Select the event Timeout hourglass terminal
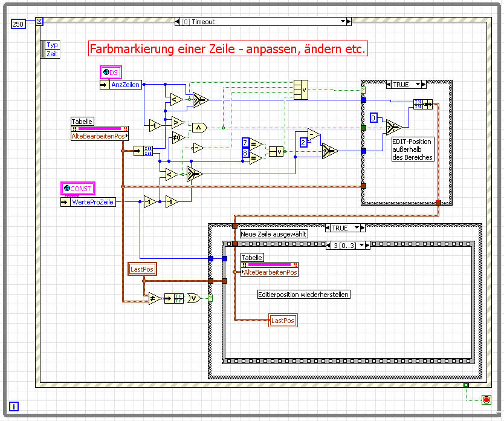 point(39,22)
